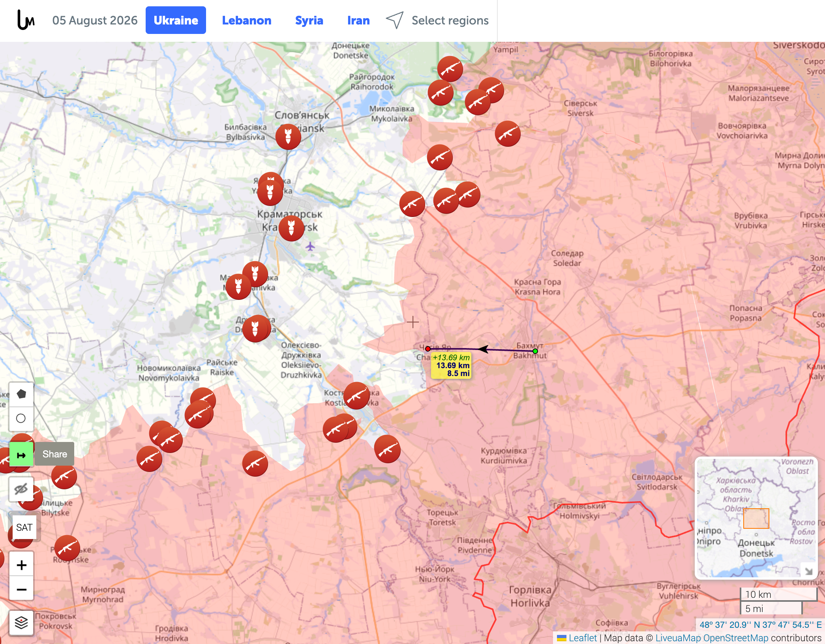Image resolution: width=825 pixels, height=644 pixels.
Task: Click the Holmivskyi town label
Action: (579, 511)
